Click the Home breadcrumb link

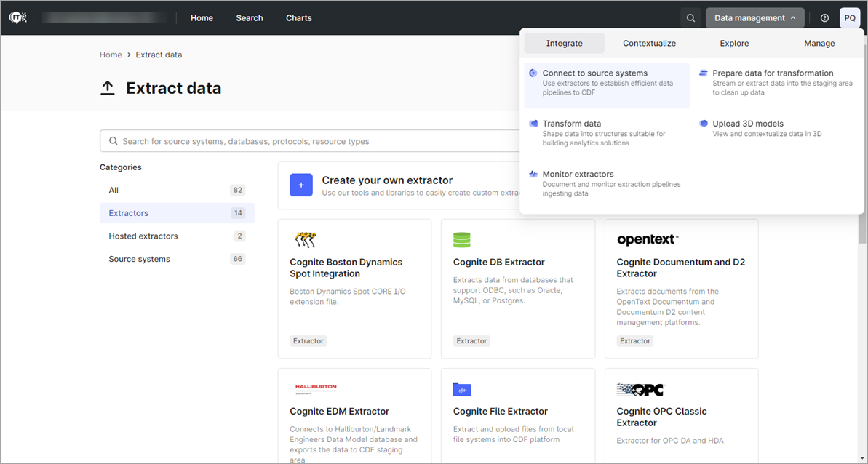coord(111,55)
